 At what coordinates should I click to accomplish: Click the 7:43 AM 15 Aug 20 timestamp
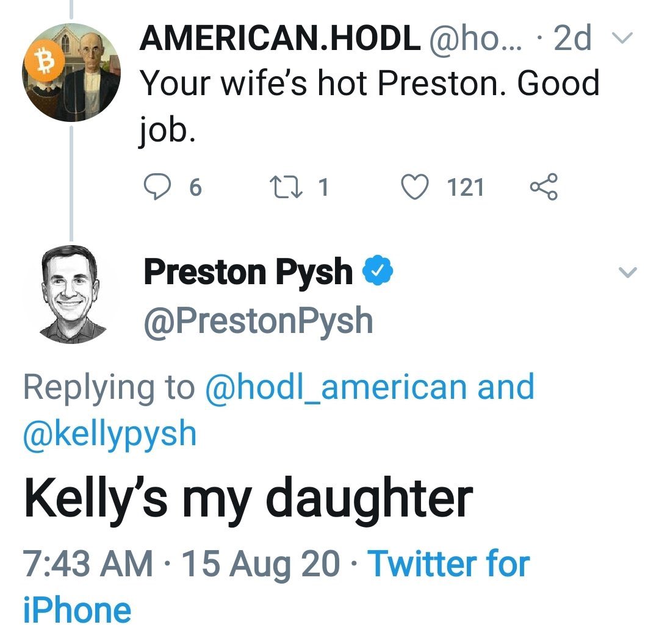tap(181, 564)
